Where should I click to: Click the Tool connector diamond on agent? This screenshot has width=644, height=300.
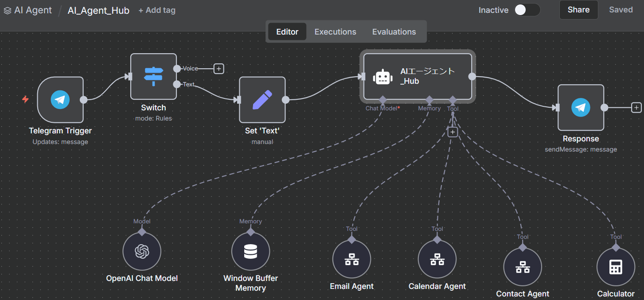[453, 100]
